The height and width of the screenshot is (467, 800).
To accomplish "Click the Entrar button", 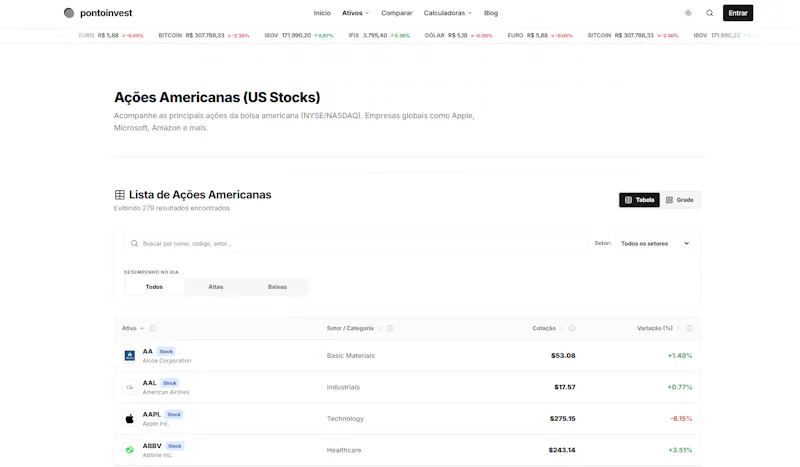I will click(738, 13).
